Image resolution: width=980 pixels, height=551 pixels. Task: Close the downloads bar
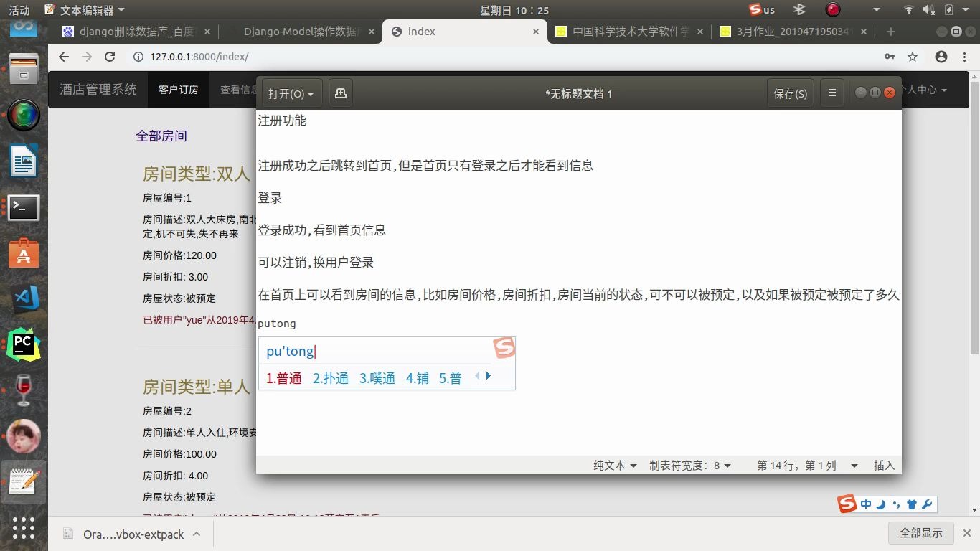[968, 533]
